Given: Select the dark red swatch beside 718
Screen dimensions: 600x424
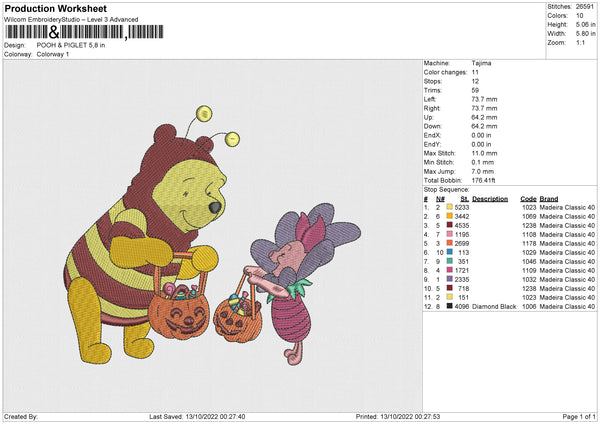Looking at the screenshot, I should pos(450,289).
